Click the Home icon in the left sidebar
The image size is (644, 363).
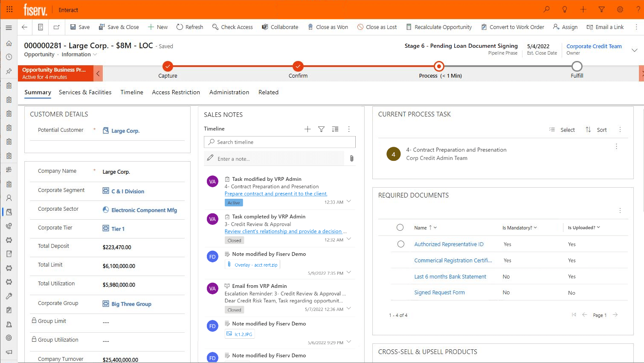coord(9,43)
